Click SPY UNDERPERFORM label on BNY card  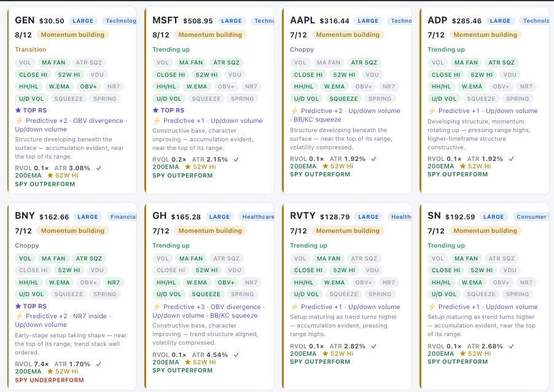[50, 380]
